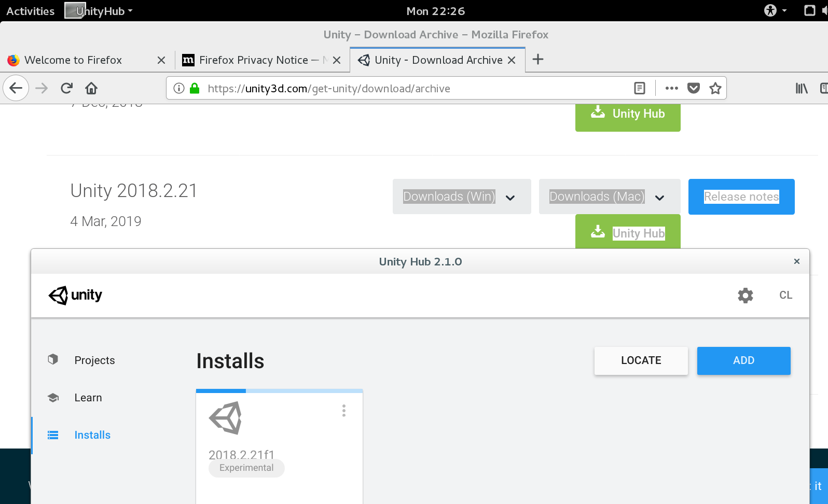Open a new Firefox tab
Viewport: 828px width, 504px height.
(x=538, y=59)
